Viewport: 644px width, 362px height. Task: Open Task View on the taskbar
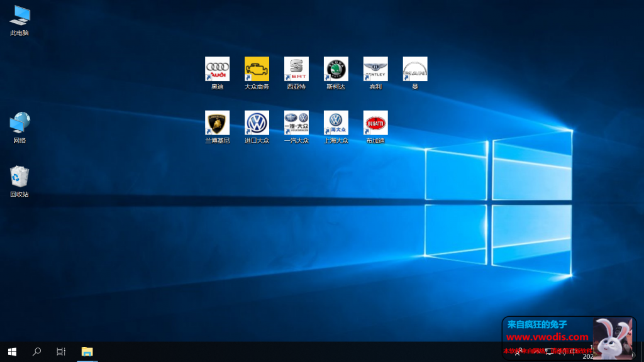point(61,352)
